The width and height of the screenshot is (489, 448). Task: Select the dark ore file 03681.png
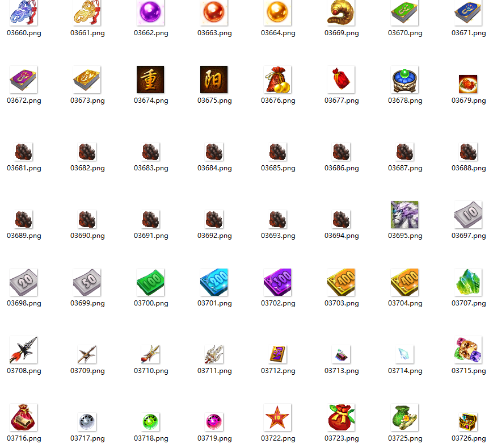23,152
